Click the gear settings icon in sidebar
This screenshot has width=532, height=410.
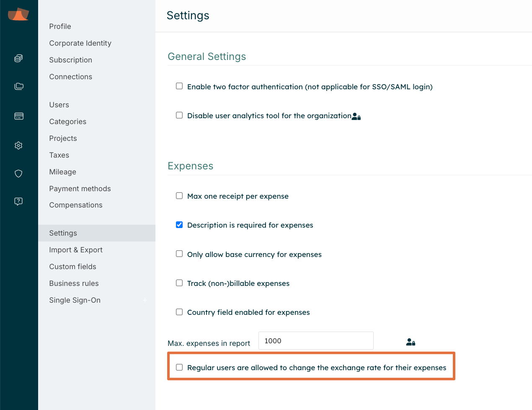(18, 145)
